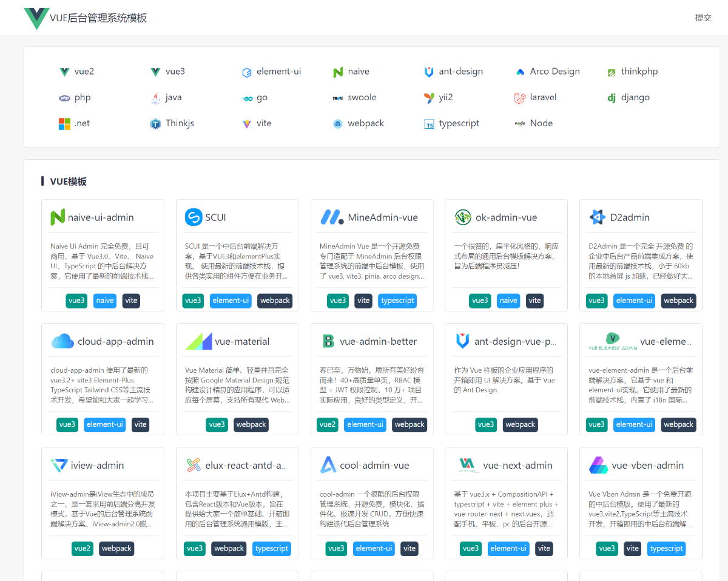Viewport: 728px width, 581px height.
Task: Click the SCUI card logo
Action: [194, 217]
